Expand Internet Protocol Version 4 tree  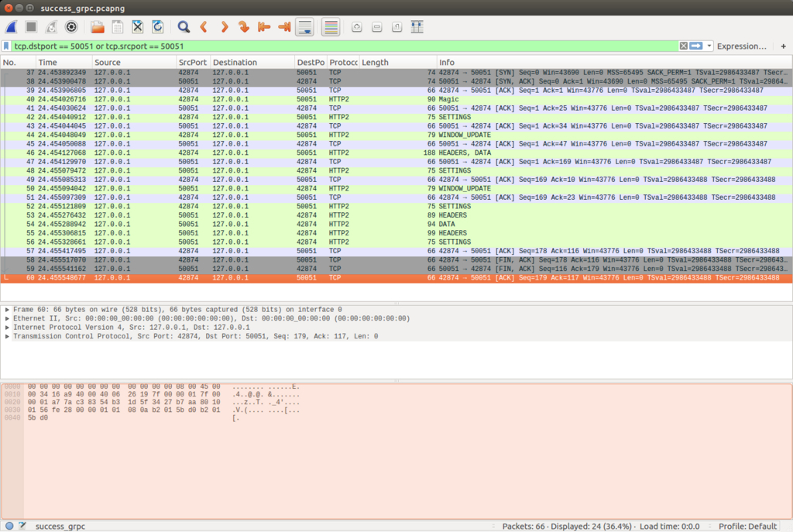[7, 328]
